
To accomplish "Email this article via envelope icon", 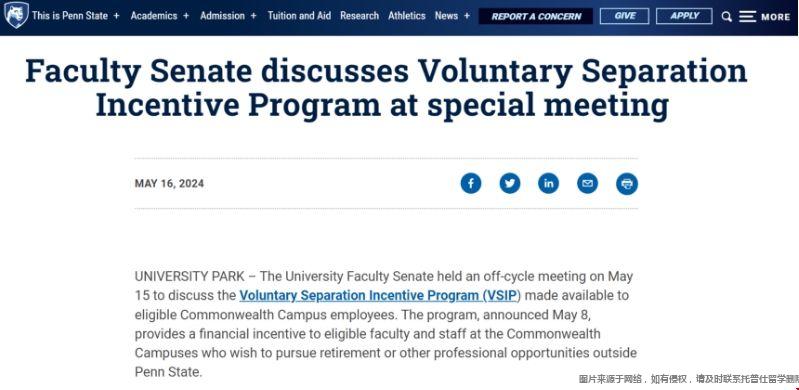I will point(588,184).
